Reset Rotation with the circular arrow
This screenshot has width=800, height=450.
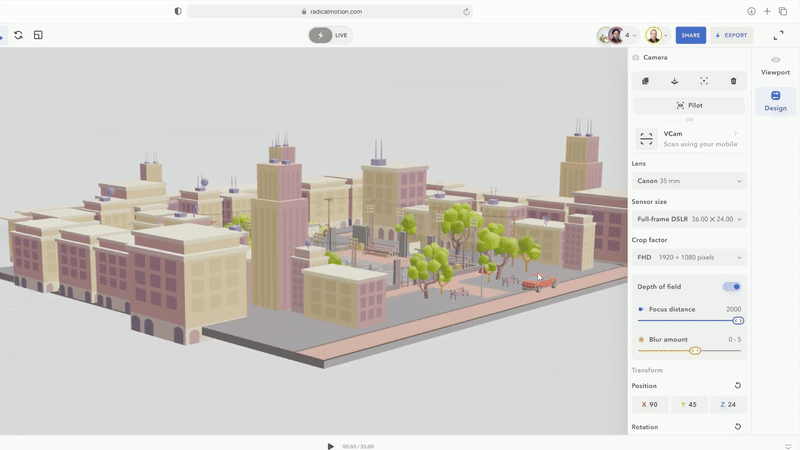738,427
